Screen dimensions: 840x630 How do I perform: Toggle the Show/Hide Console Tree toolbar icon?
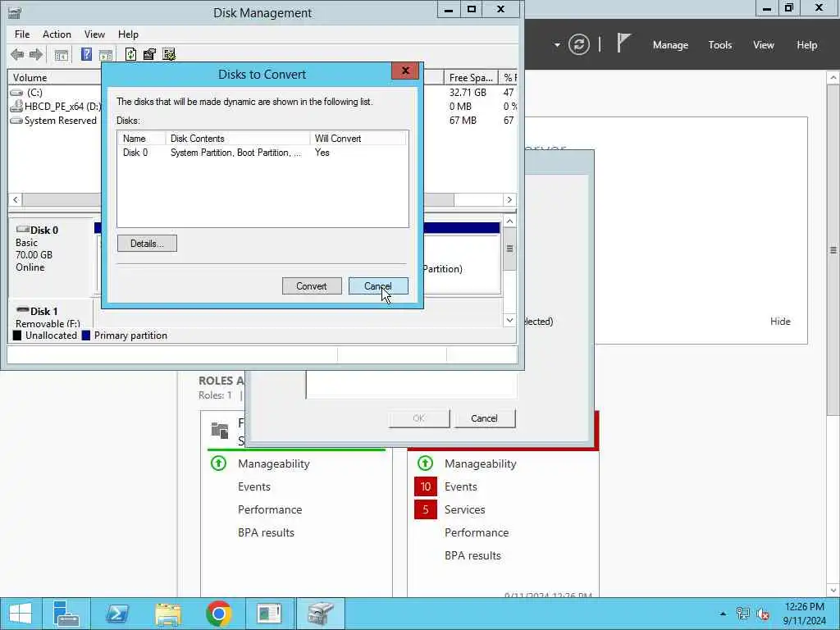pyautogui.click(x=61, y=55)
